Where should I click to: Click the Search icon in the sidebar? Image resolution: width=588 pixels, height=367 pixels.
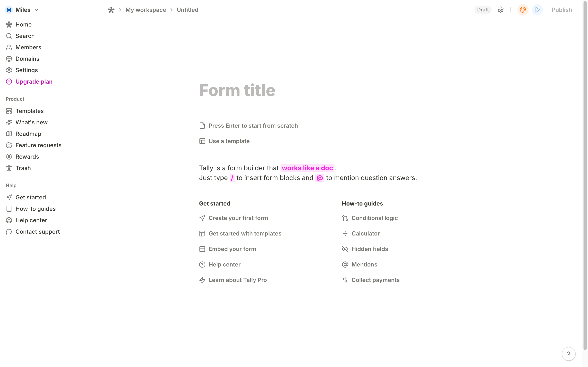click(x=9, y=36)
